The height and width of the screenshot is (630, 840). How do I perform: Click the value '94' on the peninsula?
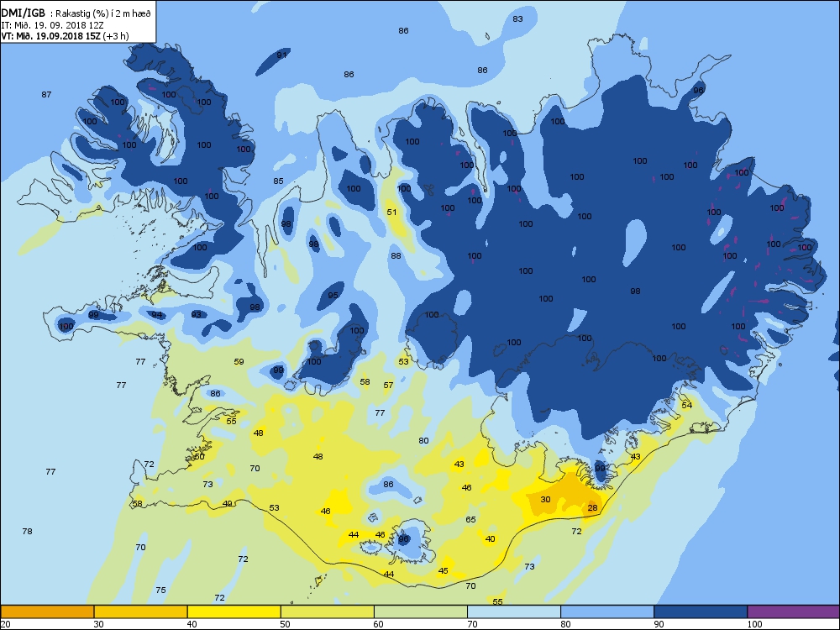coord(156,315)
